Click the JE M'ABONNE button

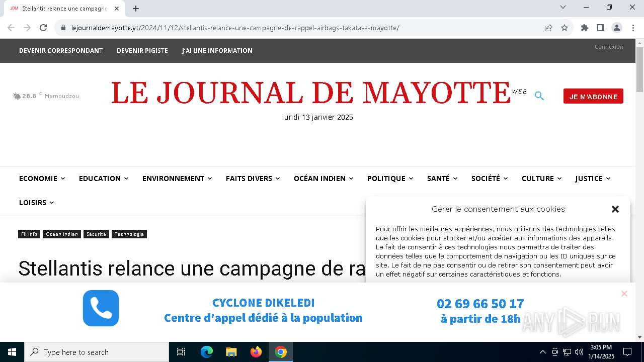(x=593, y=96)
